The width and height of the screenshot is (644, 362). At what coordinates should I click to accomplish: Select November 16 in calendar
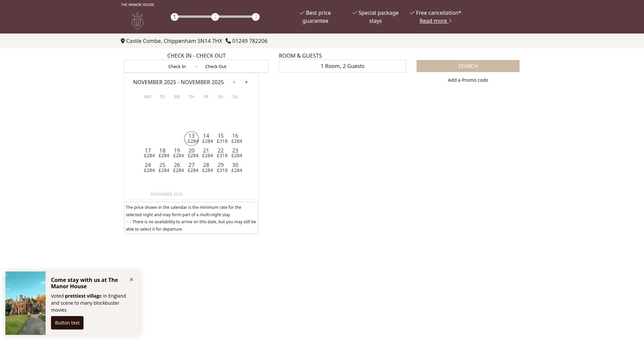(235, 138)
